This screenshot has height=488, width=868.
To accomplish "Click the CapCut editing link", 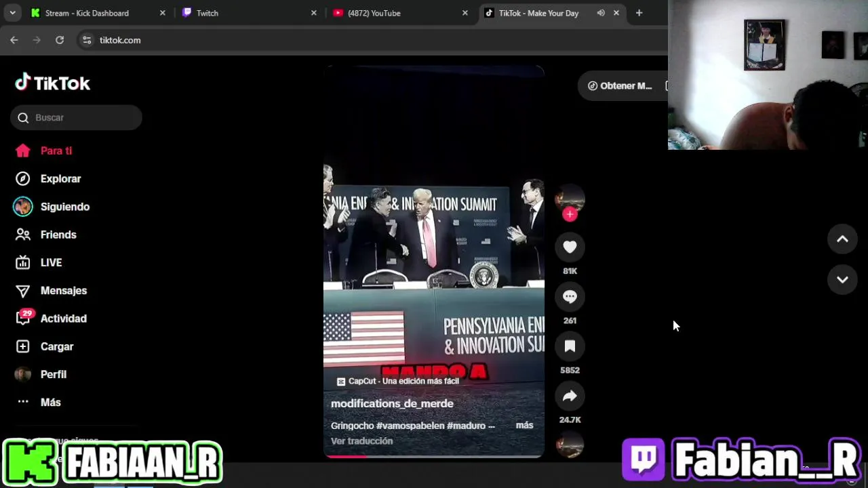I will click(398, 381).
